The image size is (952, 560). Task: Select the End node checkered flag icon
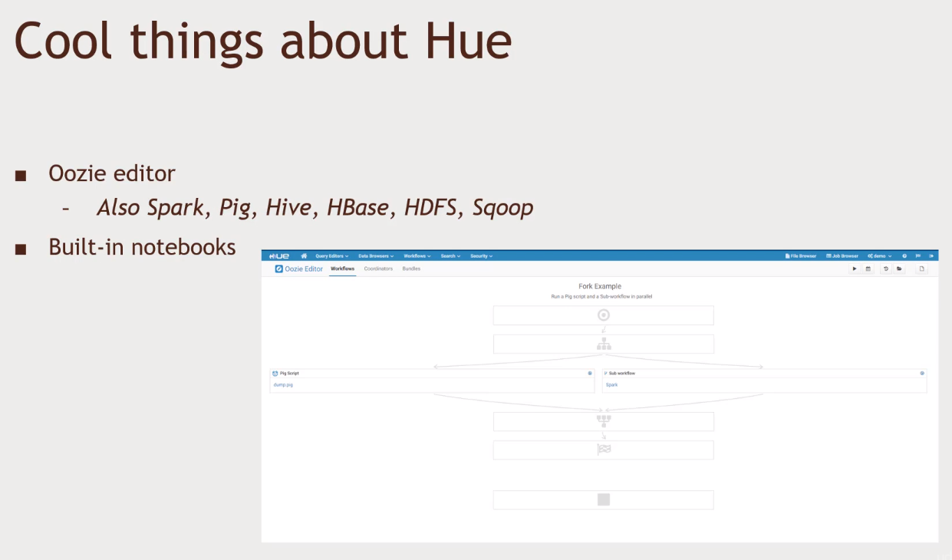604,450
